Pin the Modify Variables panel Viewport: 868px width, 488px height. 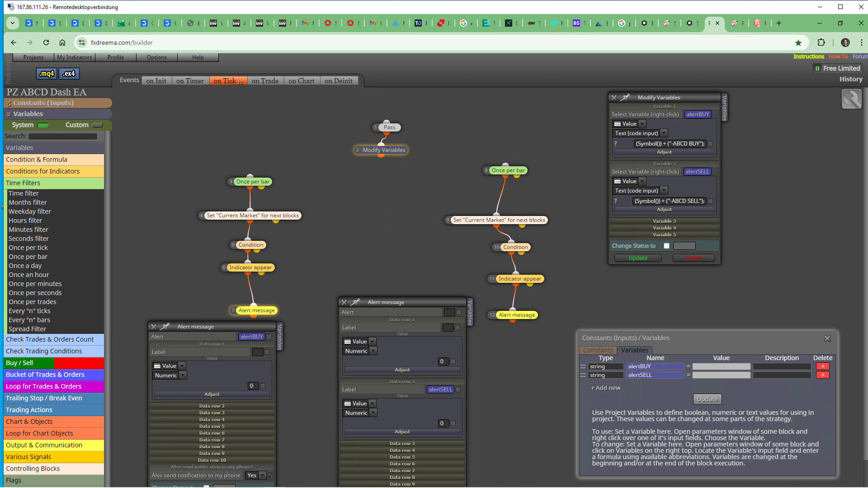click(x=625, y=98)
